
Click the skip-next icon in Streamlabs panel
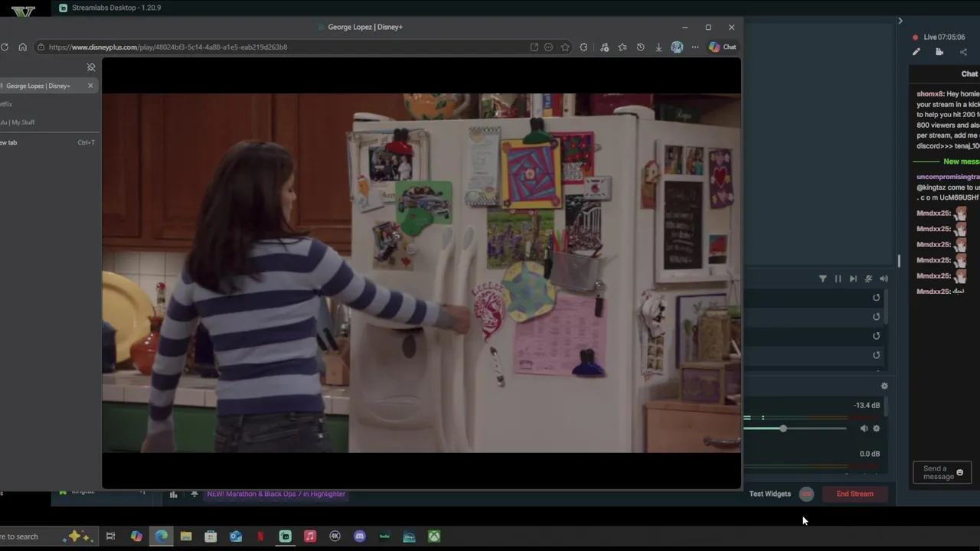coord(853,279)
